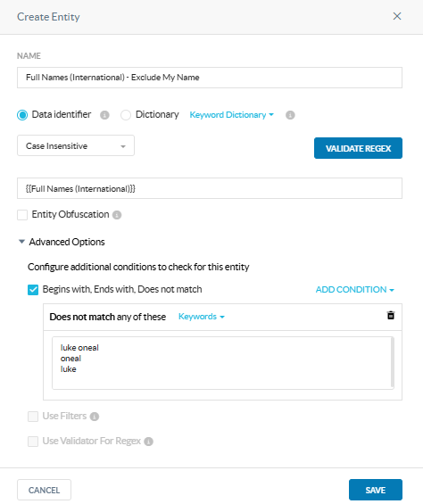
Task: Open the Keywords type dropdown
Action: [x=202, y=317]
